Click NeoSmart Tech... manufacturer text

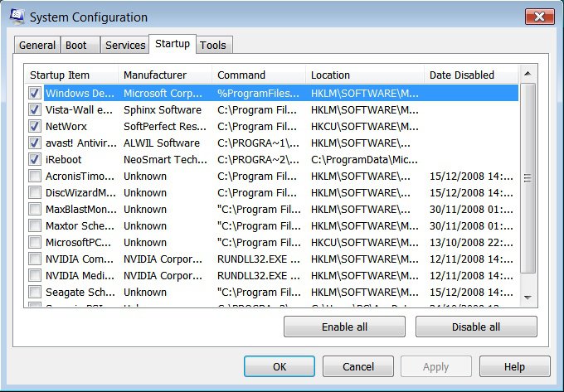tap(165, 159)
